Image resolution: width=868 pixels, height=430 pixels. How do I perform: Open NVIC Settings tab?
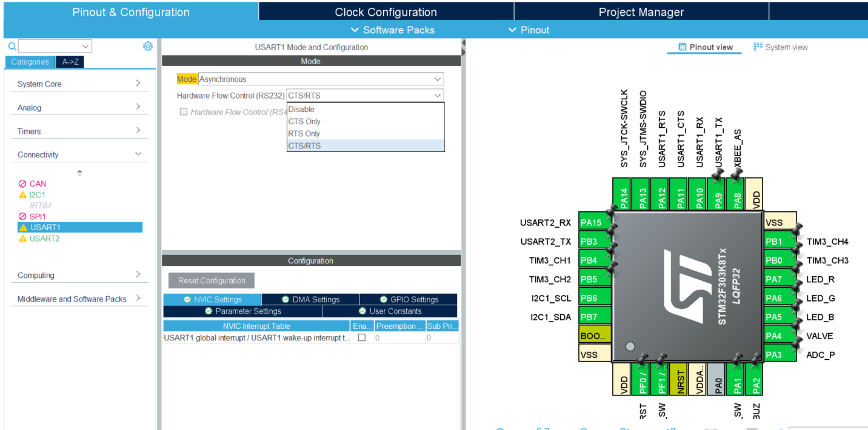coord(212,299)
